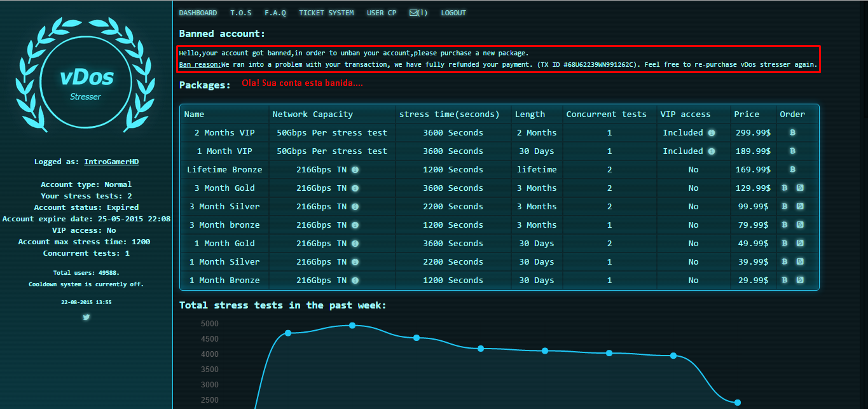Pay 3 Month Gold with PayPal icon
Viewport: 868px width, 409px height.
pyautogui.click(x=800, y=188)
